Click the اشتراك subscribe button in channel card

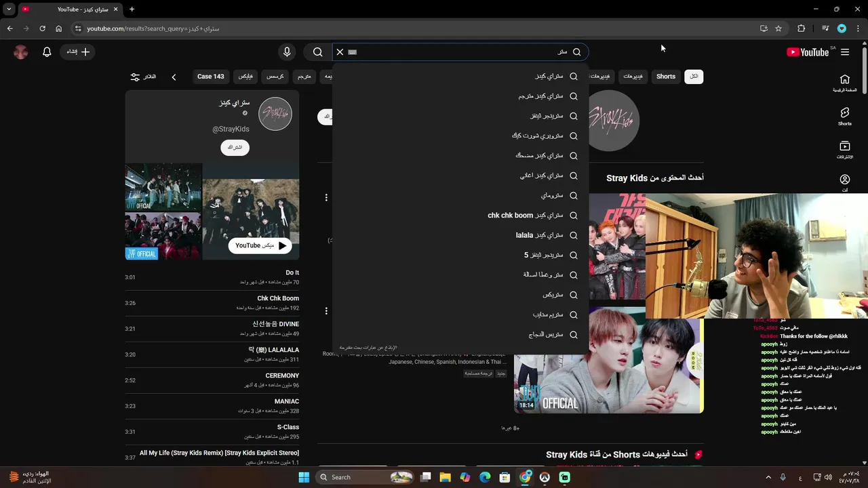(x=235, y=147)
